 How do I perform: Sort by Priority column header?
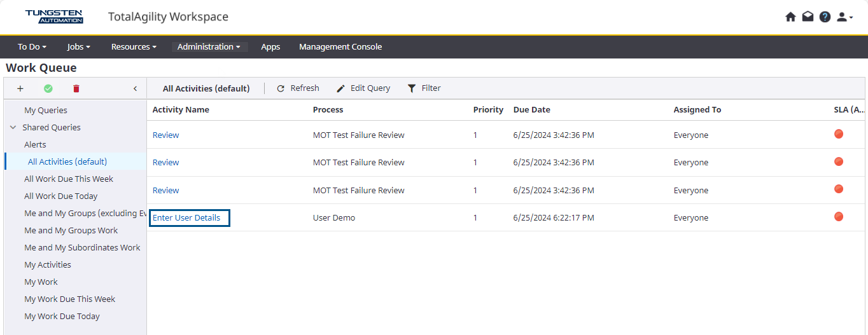click(x=488, y=109)
